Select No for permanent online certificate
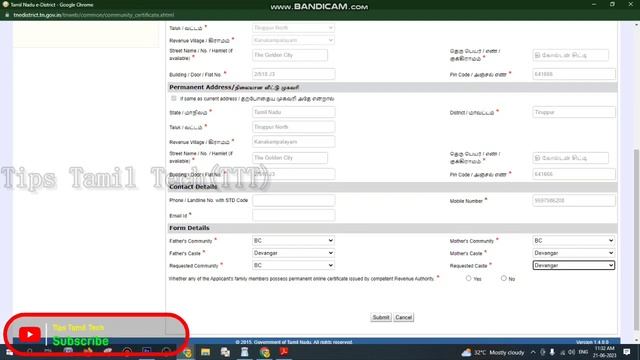Image resolution: width=640 pixels, height=360 pixels. [x=504, y=278]
